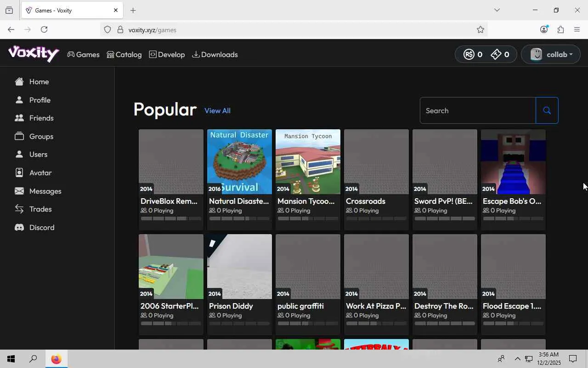Open Trades in the sidebar
Screen dimensions: 588x368
pyautogui.click(x=33, y=209)
